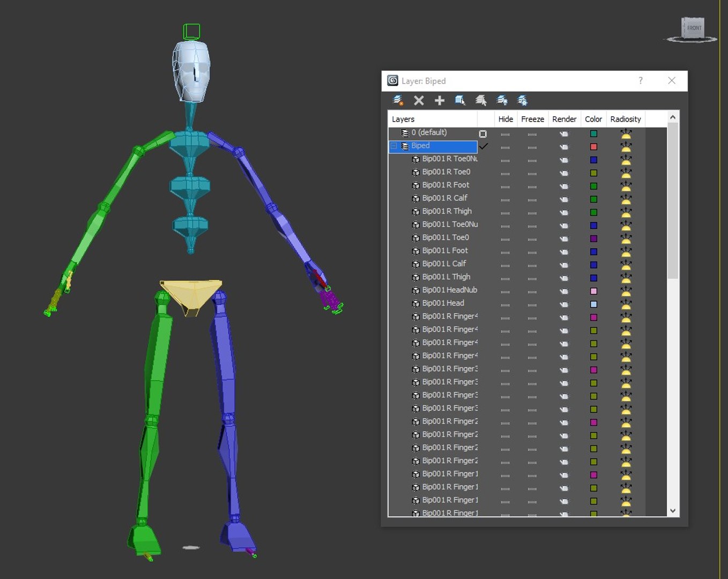Image resolution: width=728 pixels, height=579 pixels.
Task: Click the biped head mesh in viewport
Action: 190,71
